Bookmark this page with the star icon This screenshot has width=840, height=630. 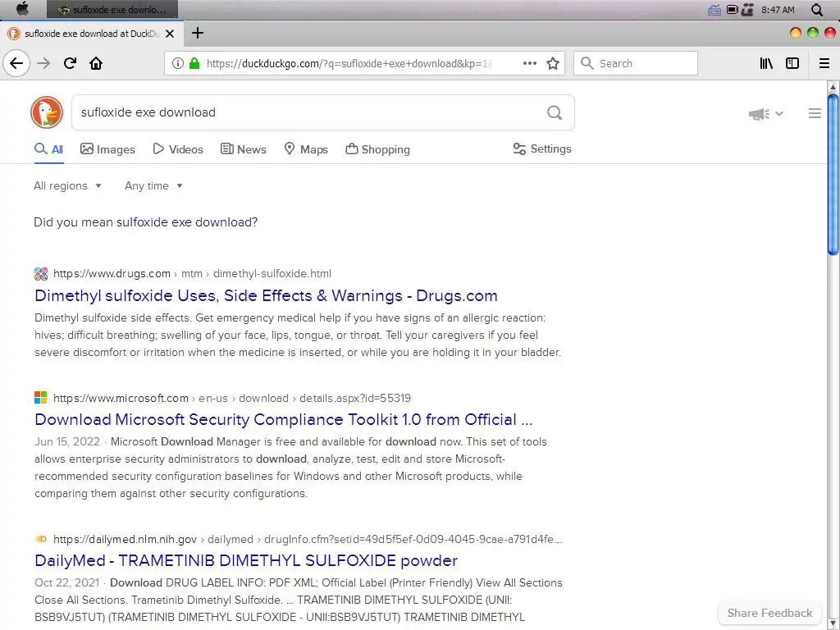click(553, 63)
